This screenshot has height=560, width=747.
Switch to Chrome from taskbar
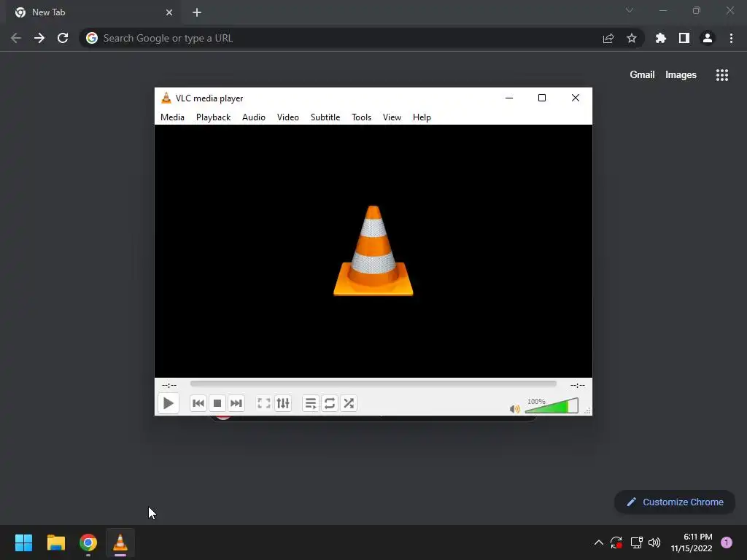88,542
